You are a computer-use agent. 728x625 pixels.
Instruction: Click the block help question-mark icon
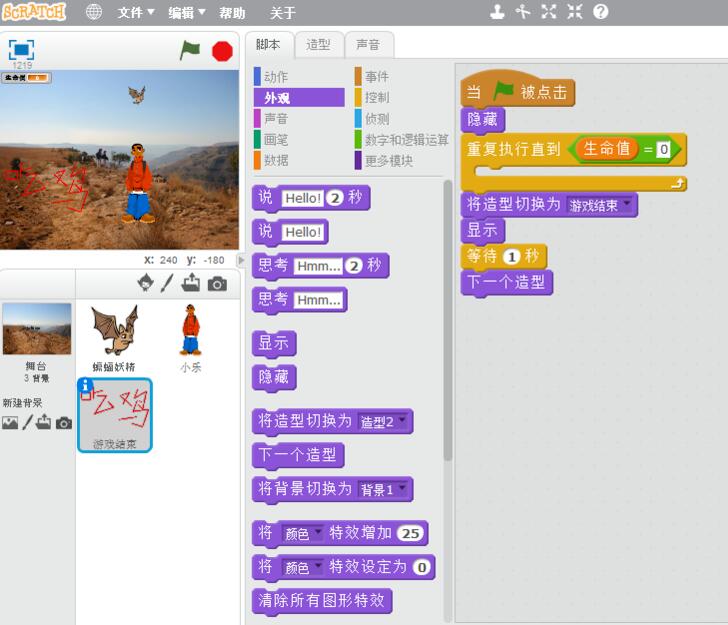coord(600,12)
